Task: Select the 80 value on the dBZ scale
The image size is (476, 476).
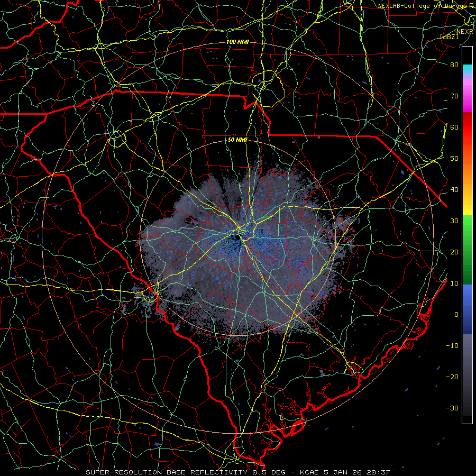Action: [454, 65]
